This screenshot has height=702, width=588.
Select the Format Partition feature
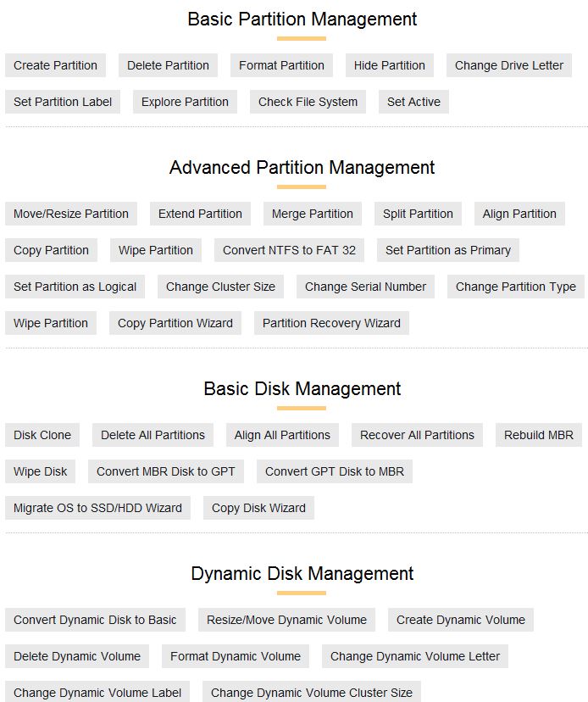pyautogui.click(x=281, y=65)
